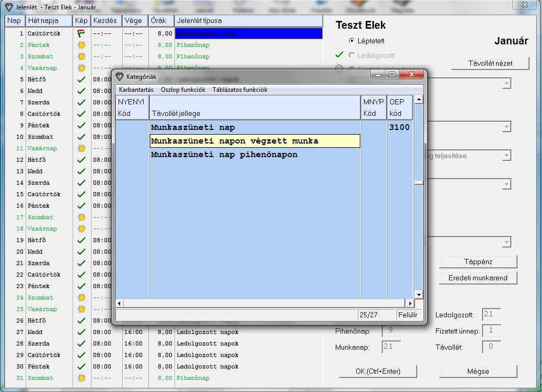Screen dimensions: 542x392
Task: Open the first dropdown below Távollét nézet
Action: (506, 84)
